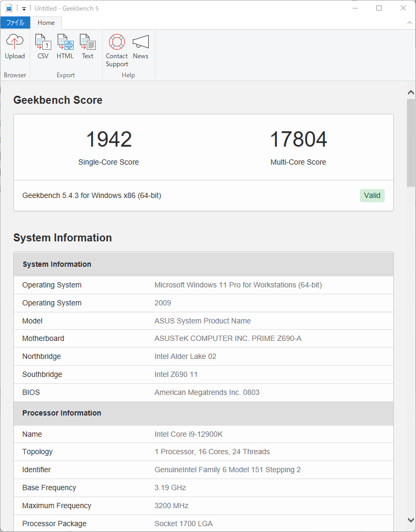Click the 3.19 GHz base frequency value
The width and height of the screenshot is (416, 532).
click(x=170, y=488)
